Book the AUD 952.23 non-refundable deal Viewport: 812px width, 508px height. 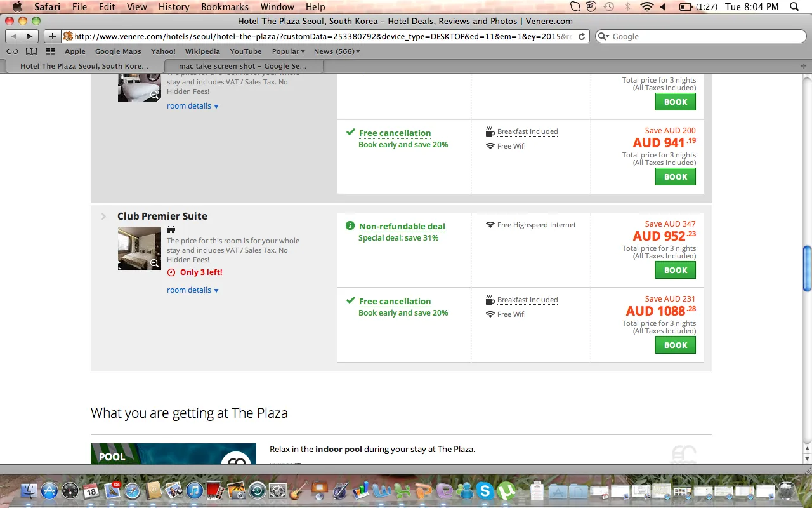pyautogui.click(x=676, y=270)
